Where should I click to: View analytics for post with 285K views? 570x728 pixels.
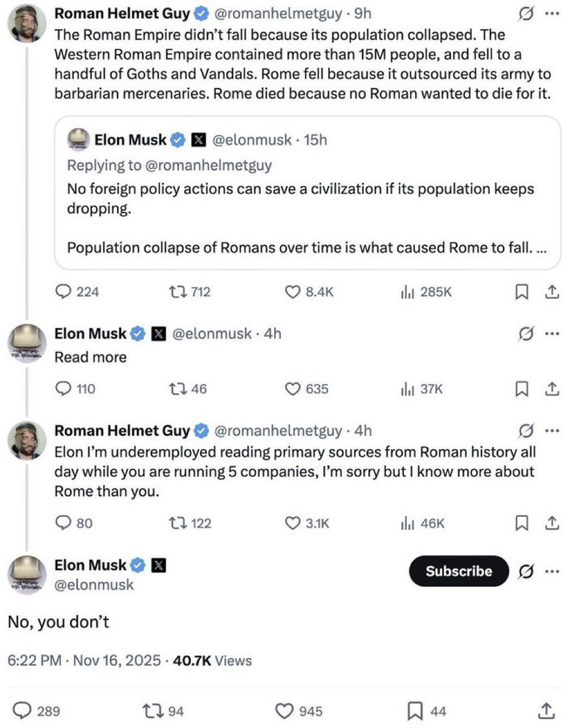click(x=406, y=292)
